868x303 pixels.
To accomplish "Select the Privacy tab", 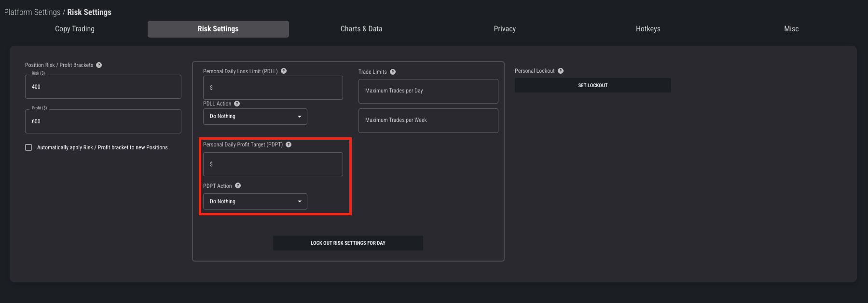I will [x=505, y=29].
